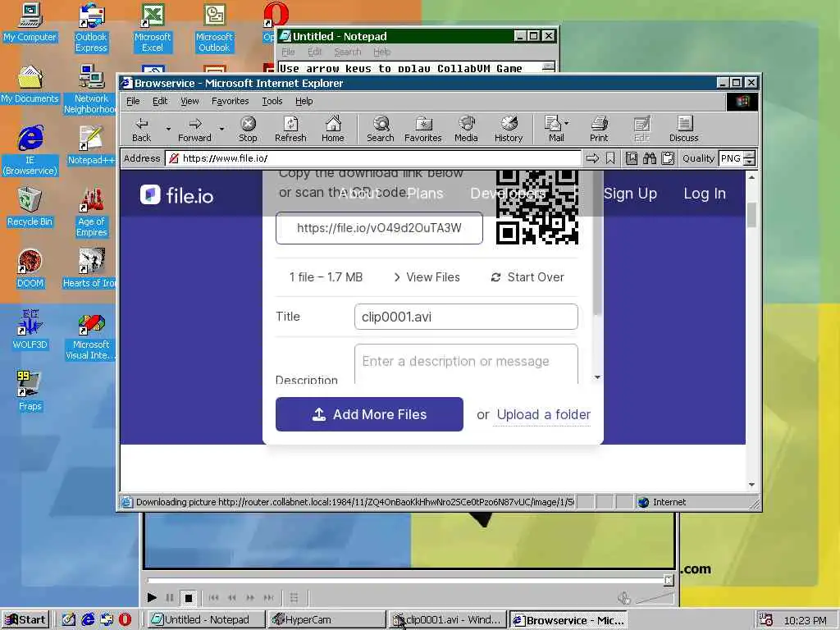Launch WOLF3D desktop shortcut
Image resolution: width=840 pixels, height=630 pixels.
30,330
